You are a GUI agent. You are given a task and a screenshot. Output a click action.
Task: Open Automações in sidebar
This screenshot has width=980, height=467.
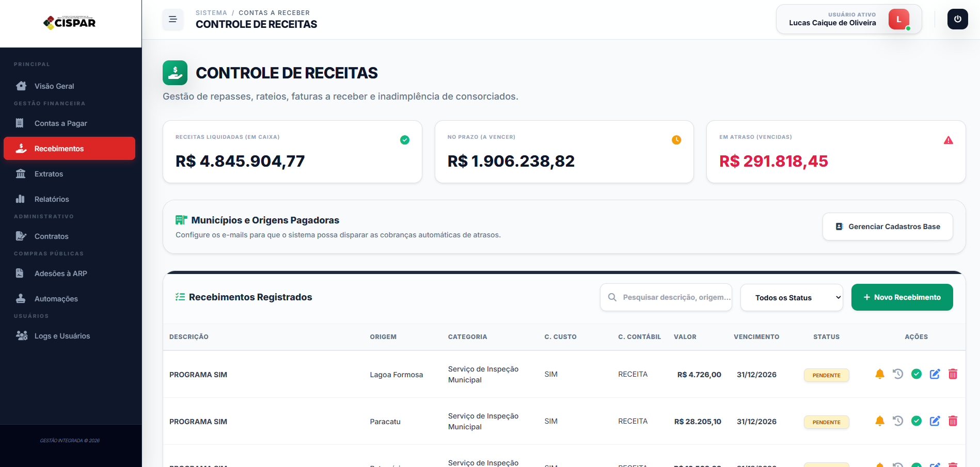coord(69,299)
